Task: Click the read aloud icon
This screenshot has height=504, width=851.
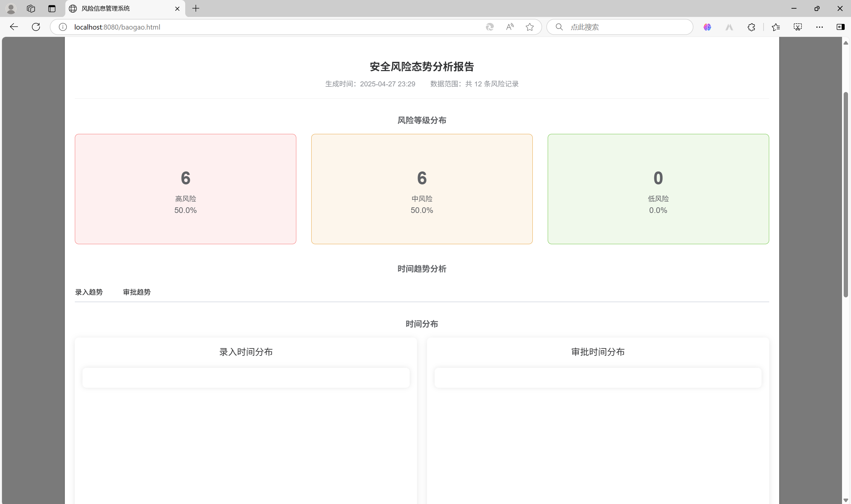Action: [x=510, y=27]
